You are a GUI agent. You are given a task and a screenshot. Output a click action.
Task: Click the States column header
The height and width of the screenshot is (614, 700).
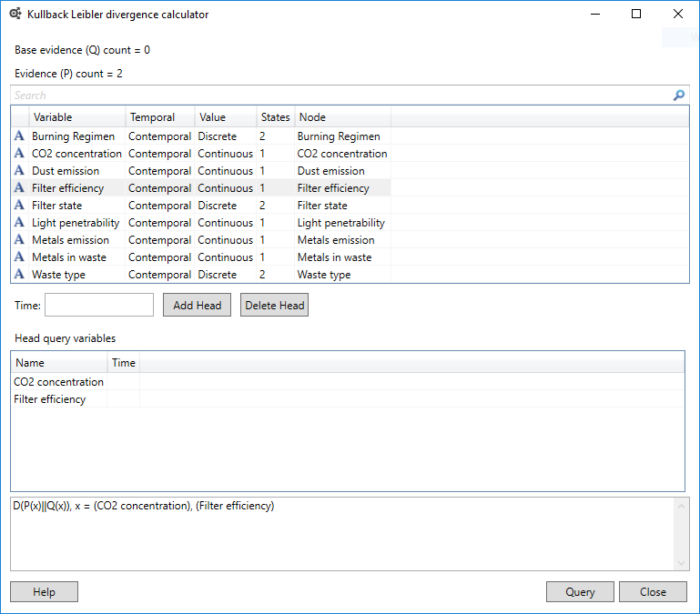click(275, 117)
